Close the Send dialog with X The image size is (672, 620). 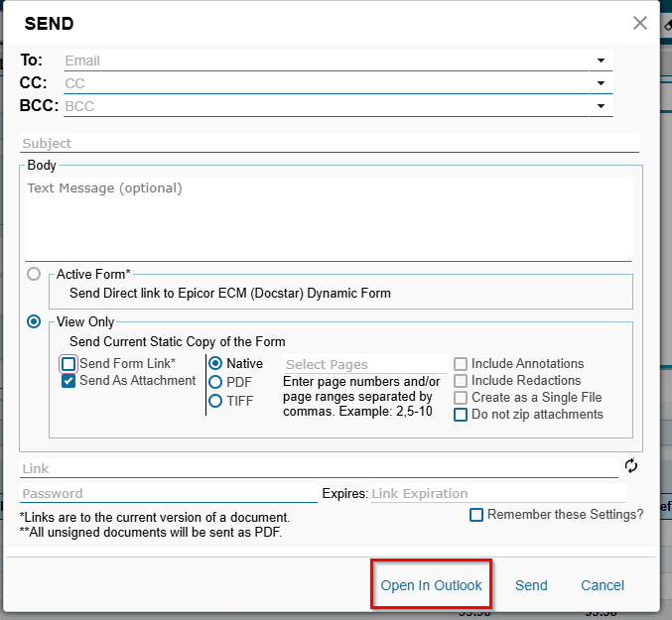pyautogui.click(x=640, y=23)
